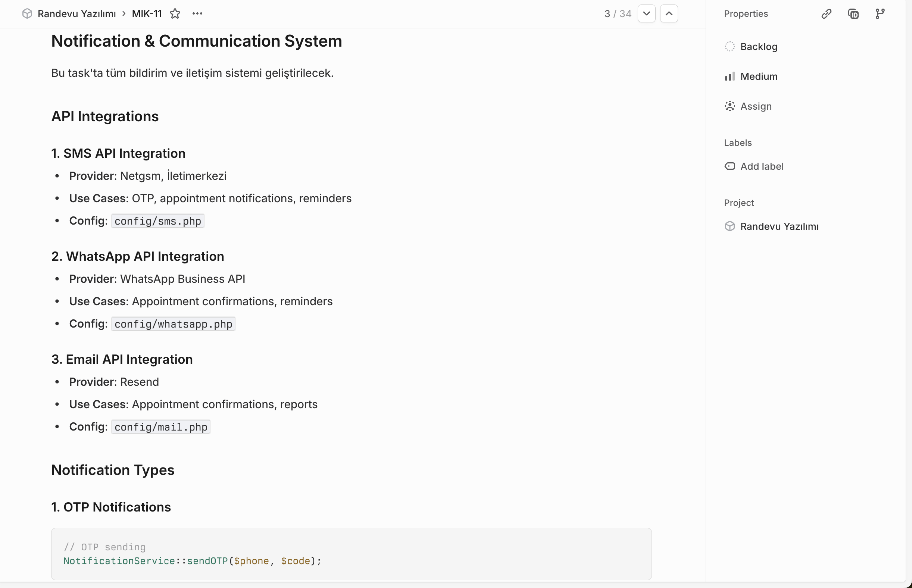The image size is (912, 588).
Task: Open the three-dot more options menu
Action: (197, 14)
